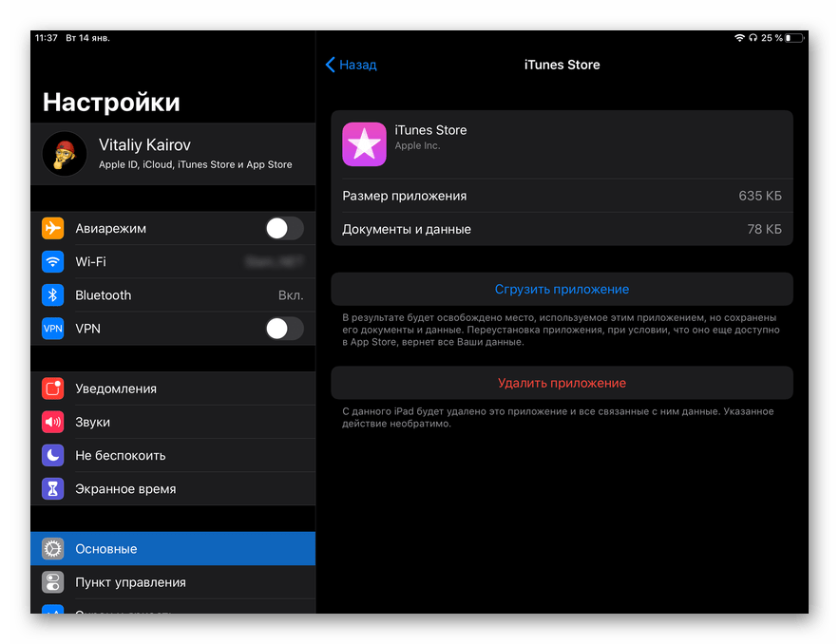
Task: Select the Wi-Fi icon in sidebar
Action: pyautogui.click(x=52, y=262)
